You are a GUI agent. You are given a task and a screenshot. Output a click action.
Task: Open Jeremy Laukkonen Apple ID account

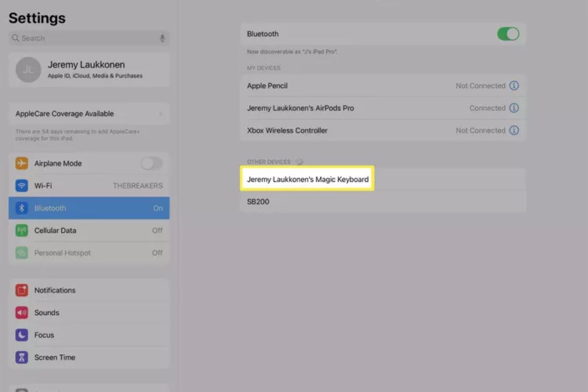[89, 70]
